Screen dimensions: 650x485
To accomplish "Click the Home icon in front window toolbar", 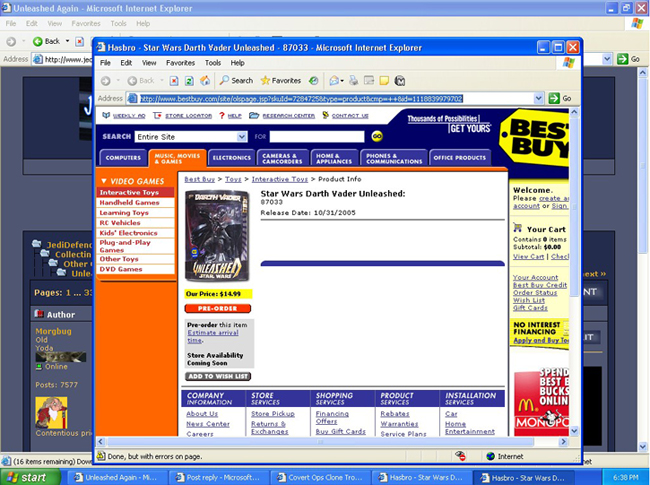I will point(205,81).
